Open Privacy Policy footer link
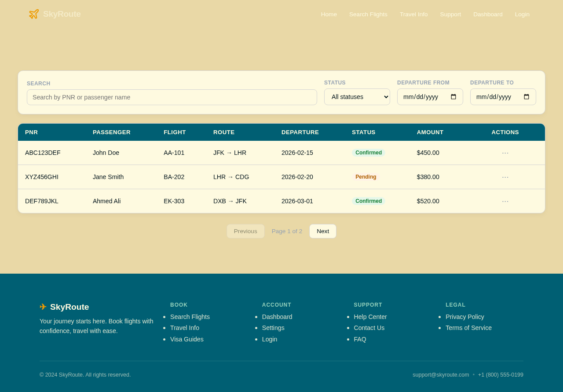Screen dimensions: 563x392 point(465,317)
